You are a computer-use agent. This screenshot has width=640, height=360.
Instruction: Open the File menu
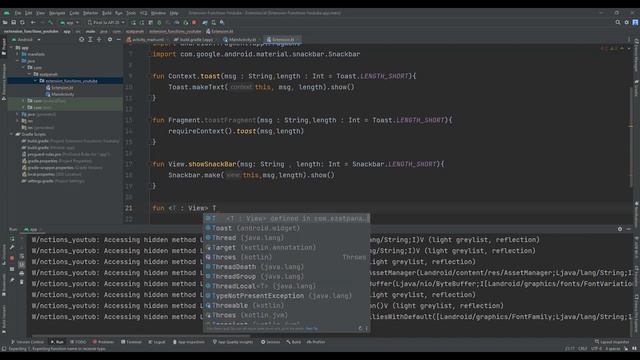pos(18,13)
